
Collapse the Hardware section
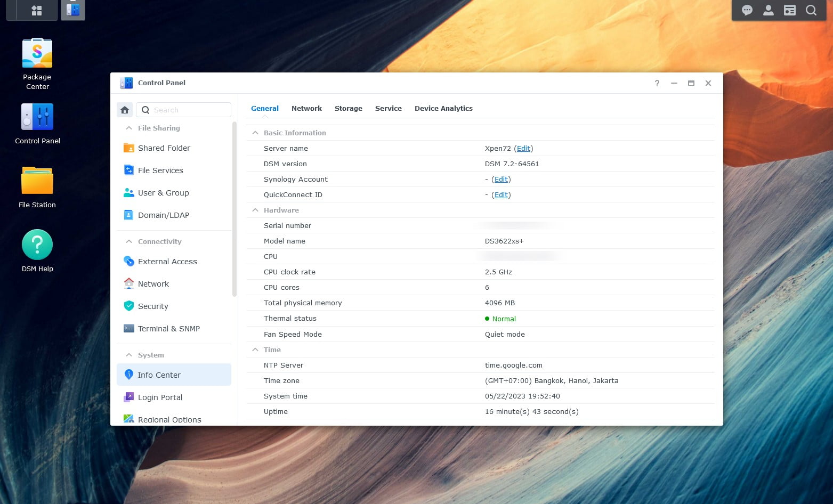point(255,210)
